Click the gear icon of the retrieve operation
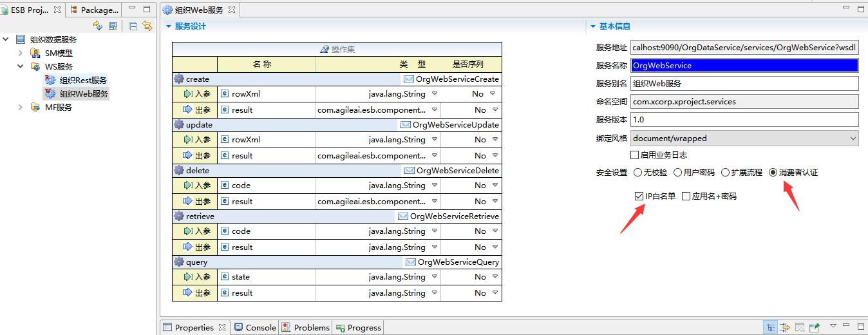The image size is (868, 335). (179, 216)
